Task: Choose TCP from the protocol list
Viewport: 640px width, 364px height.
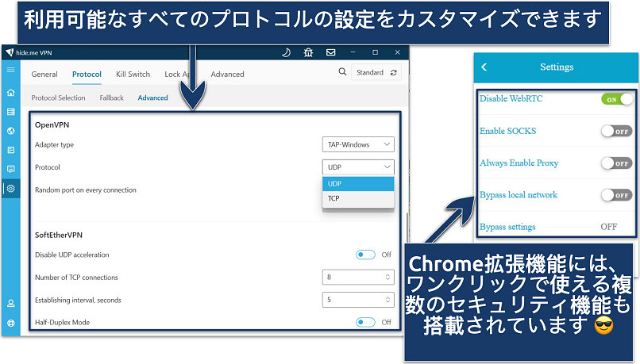Action: [358, 198]
